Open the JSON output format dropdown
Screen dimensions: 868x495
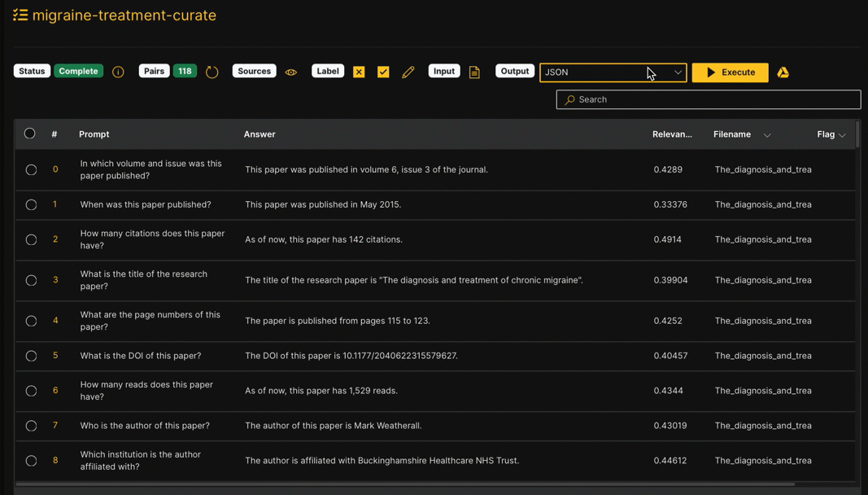click(613, 72)
